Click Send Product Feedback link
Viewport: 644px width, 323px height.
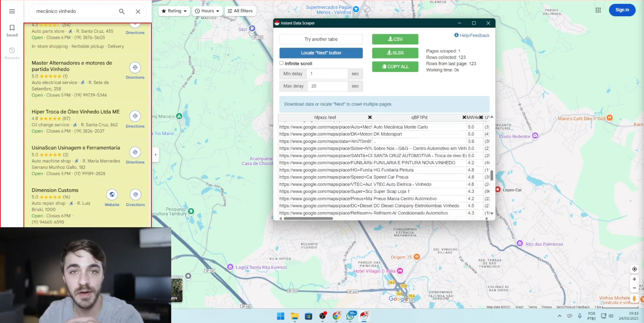pos(573,307)
